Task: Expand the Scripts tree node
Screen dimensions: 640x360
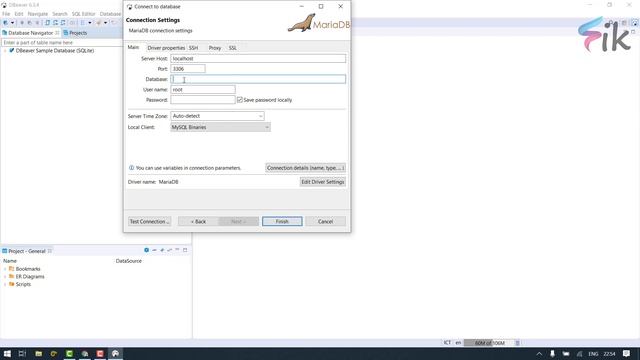Action: [5, 284]
